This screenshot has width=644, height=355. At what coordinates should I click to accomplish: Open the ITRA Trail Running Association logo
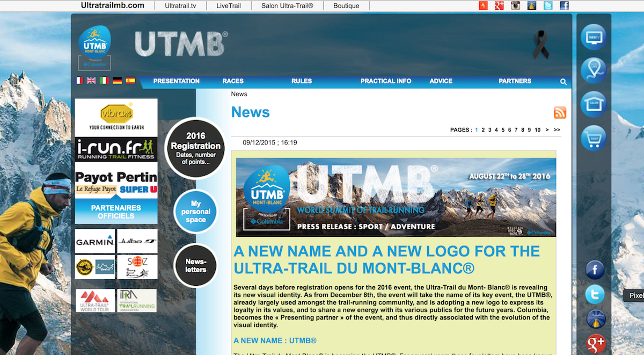point(137,301)
